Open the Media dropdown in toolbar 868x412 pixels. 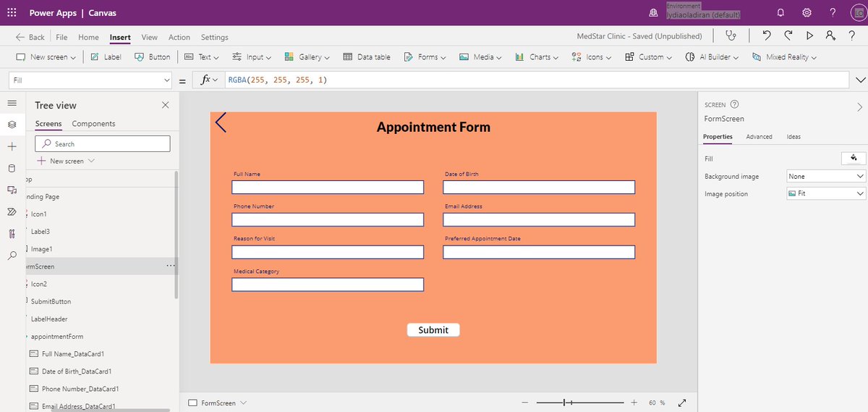pos(480,57)
